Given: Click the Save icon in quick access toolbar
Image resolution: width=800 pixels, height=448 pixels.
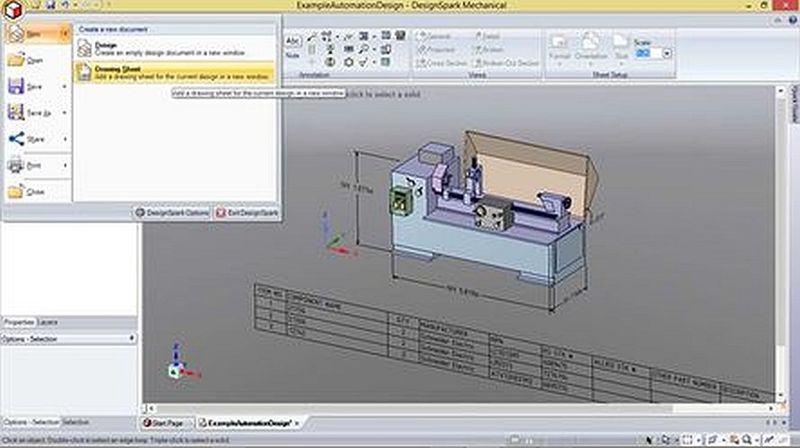Looking at the screenshot, I should pyautogui.click(x=51, y=5).
